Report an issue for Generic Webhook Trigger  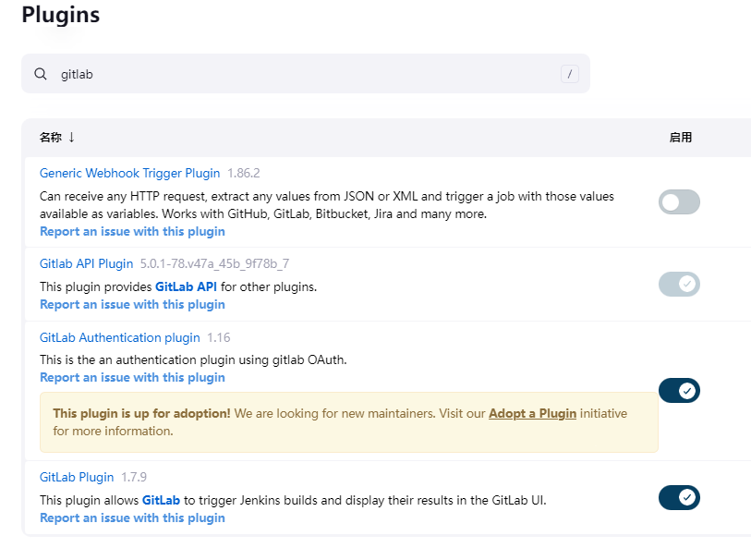[x=132, y=231]
